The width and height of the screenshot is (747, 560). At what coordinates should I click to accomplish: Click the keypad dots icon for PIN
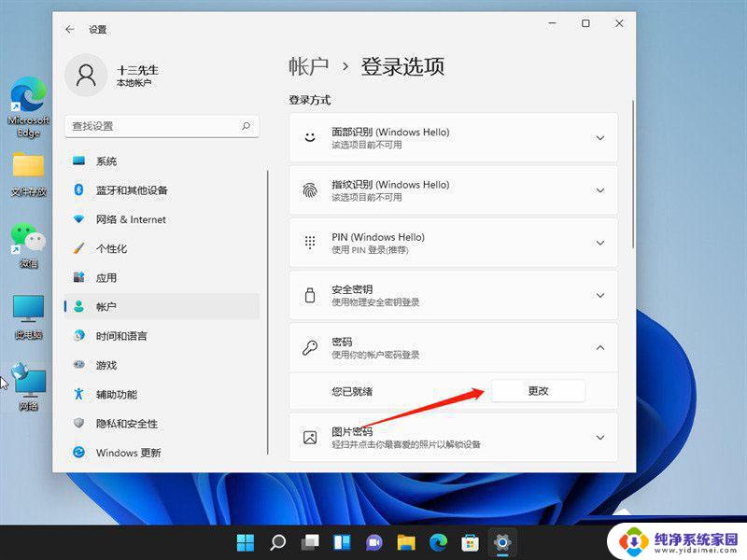(310, 243)
